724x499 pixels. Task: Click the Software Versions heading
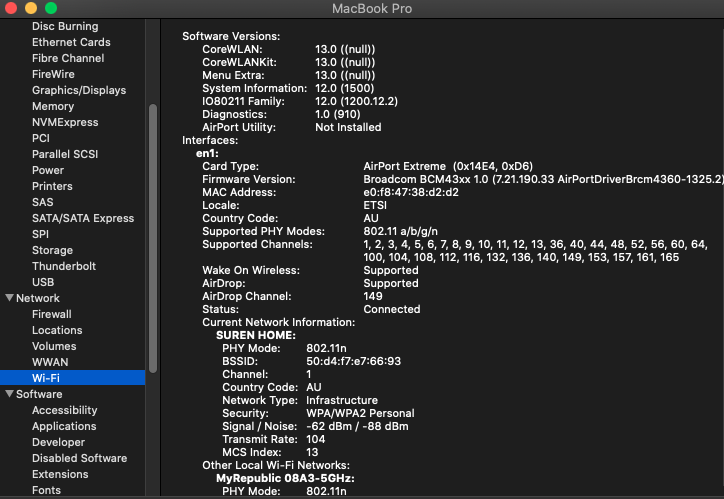(231, 36)
